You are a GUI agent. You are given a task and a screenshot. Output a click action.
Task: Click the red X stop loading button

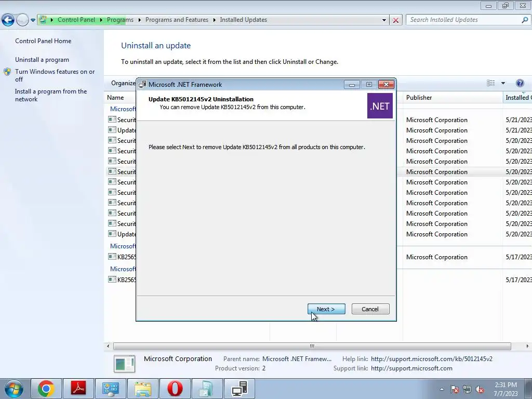[x=395, y=20]
